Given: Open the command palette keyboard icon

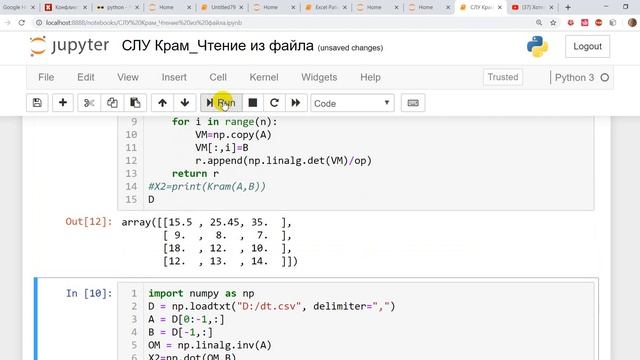Looking at the screenshot, I should tap(413, 103).
